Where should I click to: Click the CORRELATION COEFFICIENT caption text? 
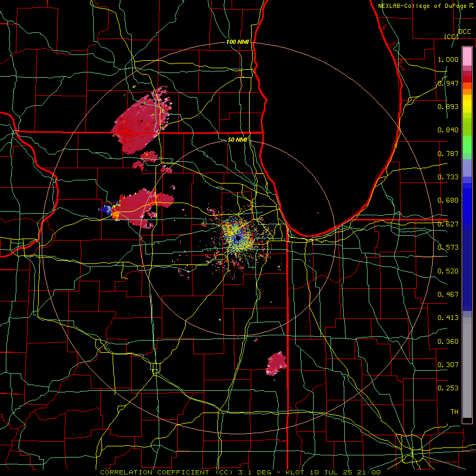coord(154,472)
